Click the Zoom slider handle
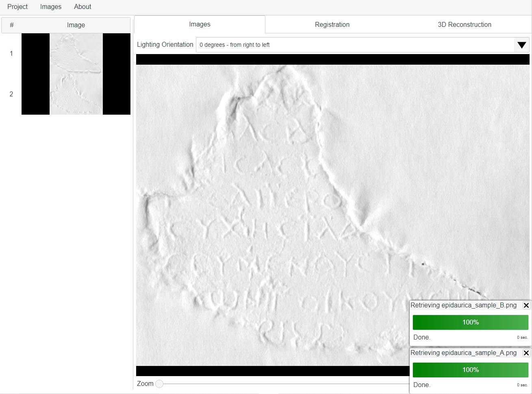Viewport: 532px width, 394px height. 159,384
